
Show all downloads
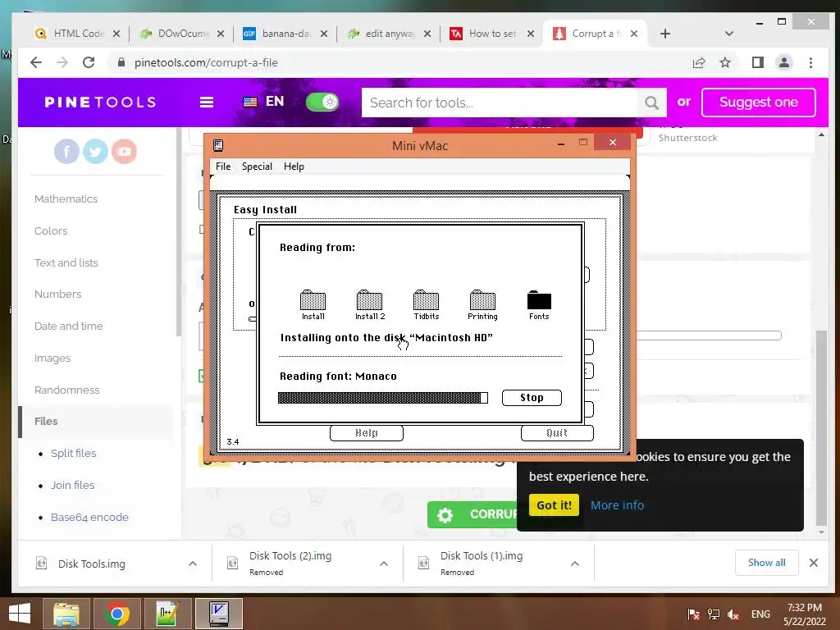(767, 563)
